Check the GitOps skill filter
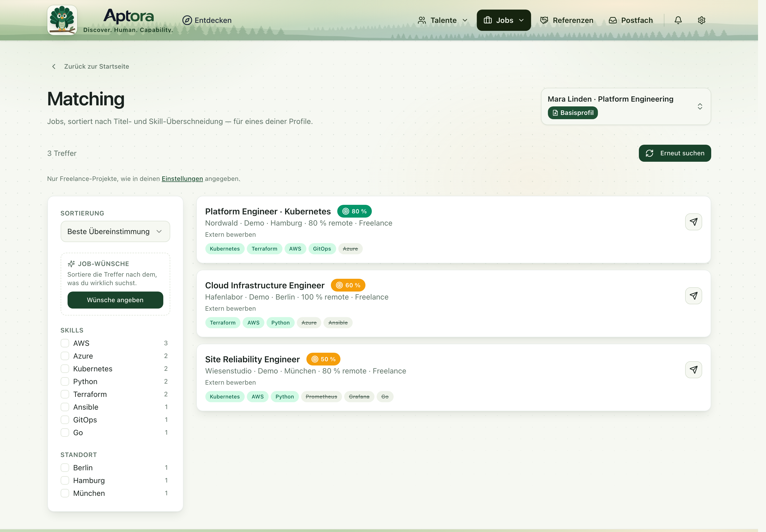Image resolution: width=766 pixels, height=532 pixels. [x=65, y=420]
